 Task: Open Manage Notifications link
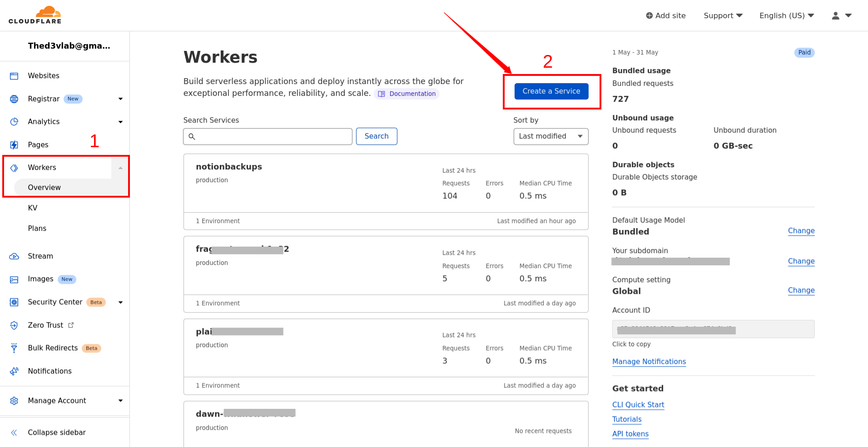(x=649, y=362)
